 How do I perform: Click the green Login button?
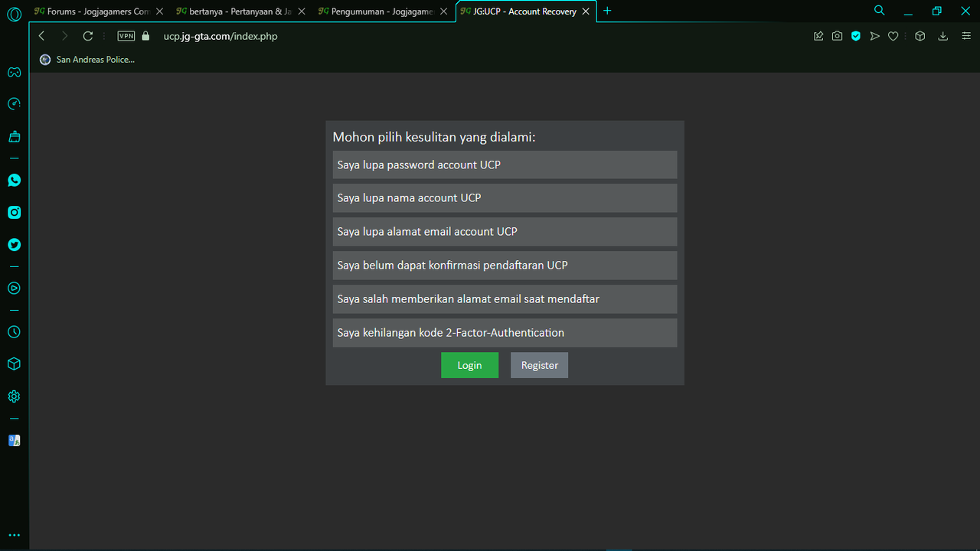469,365
